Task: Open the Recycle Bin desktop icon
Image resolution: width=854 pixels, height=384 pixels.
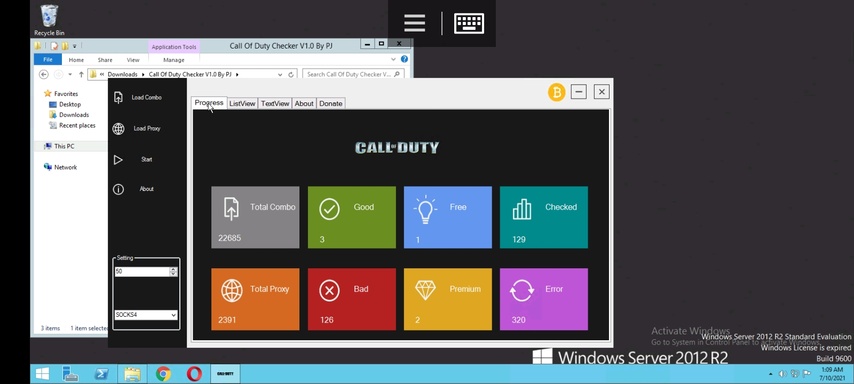Action: pyautogui.click(x=49, y=19)
